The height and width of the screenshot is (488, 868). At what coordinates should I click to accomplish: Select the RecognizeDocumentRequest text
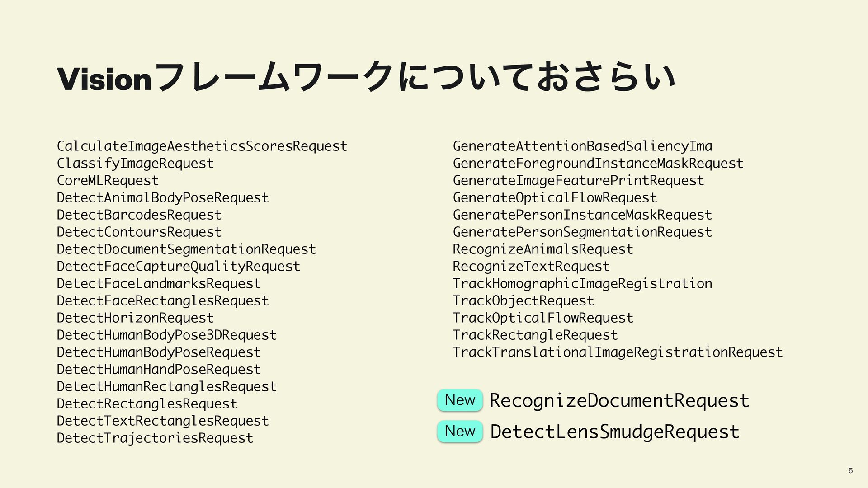[x=619, y=401]
